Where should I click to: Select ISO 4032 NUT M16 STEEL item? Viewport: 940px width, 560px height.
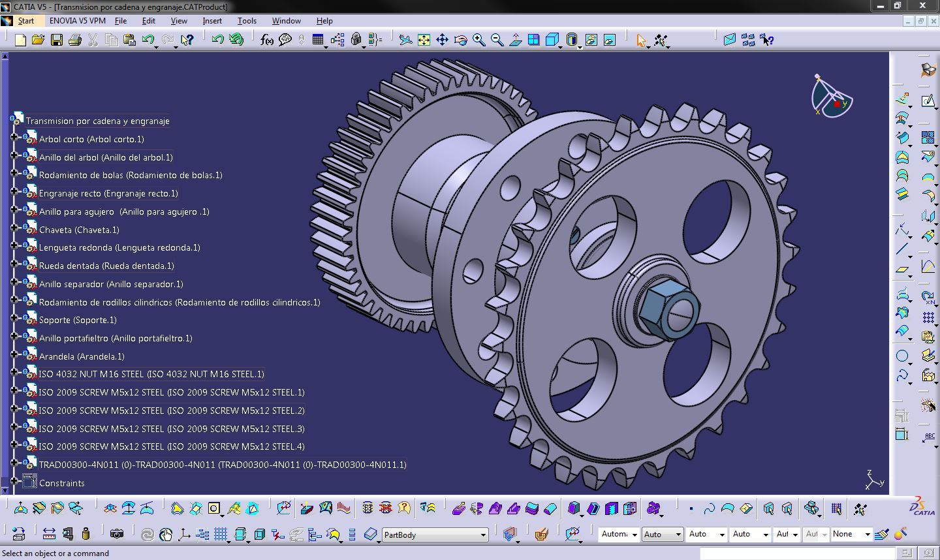point(151,374)
